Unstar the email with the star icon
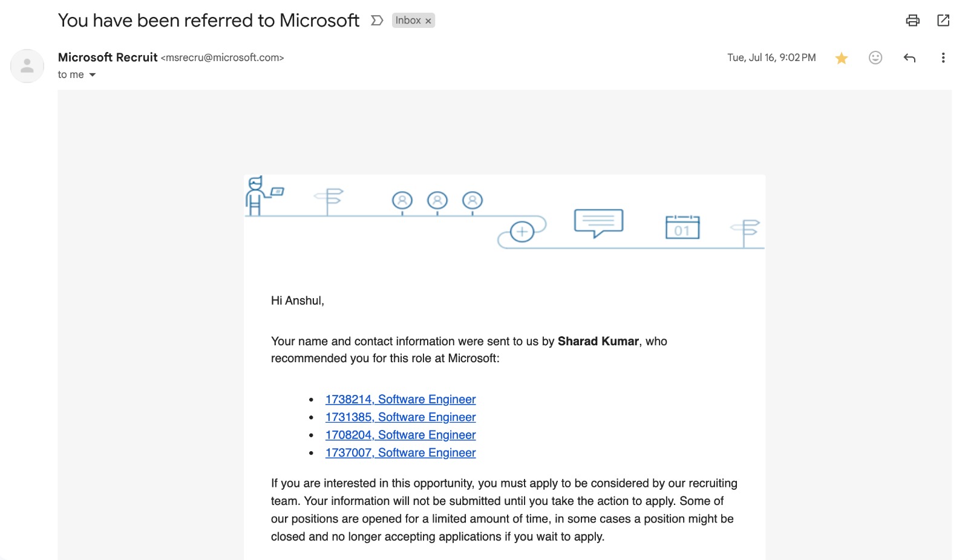This screenshot has height=560, width=968. pyautogui.click(x=842, y=58)
